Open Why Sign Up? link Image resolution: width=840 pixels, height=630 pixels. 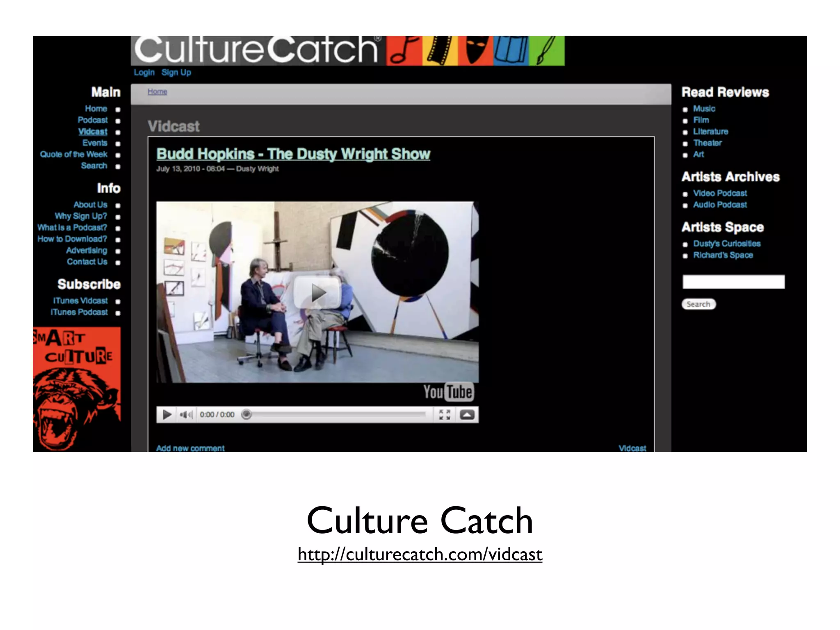coord(81,216)
